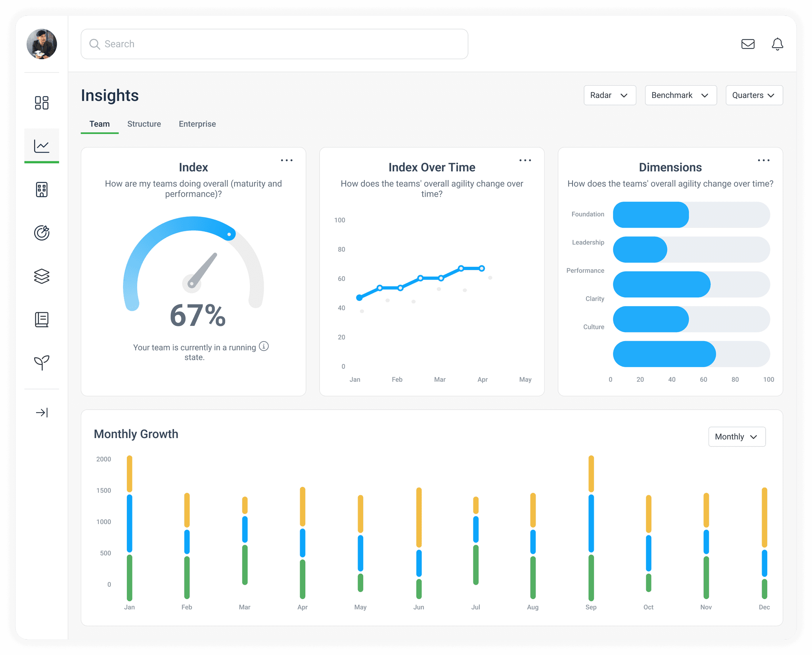Image resolution: width=812 pixels, height=655 pixels.
Task: Expand sidebar with arrow collapse icon
Action: [42, 413]
